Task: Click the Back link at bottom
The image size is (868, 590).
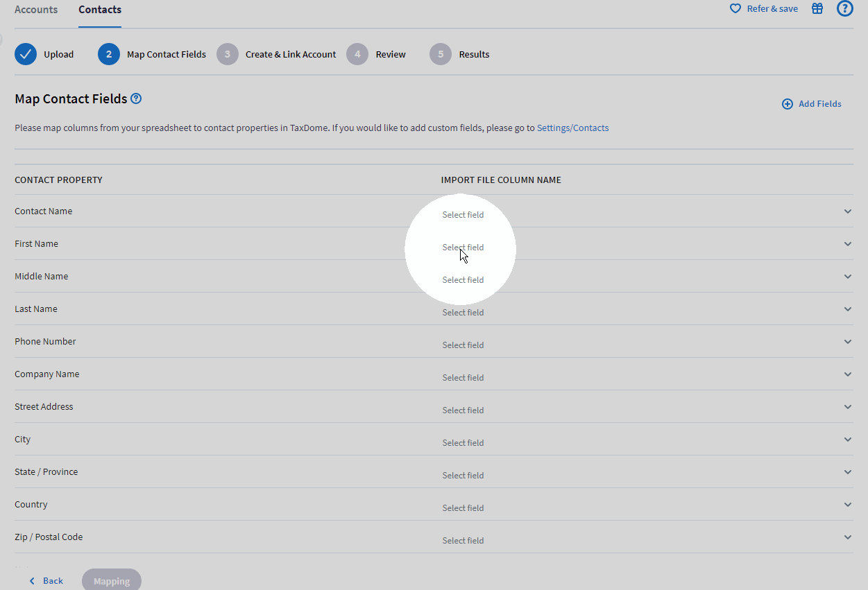Action: 45,580
